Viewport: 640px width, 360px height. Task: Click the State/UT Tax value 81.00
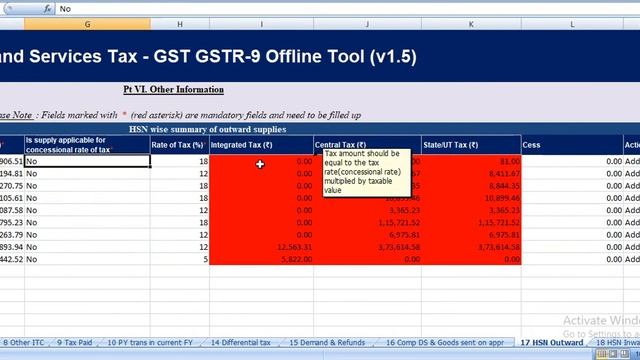click(x=471, y=161)
